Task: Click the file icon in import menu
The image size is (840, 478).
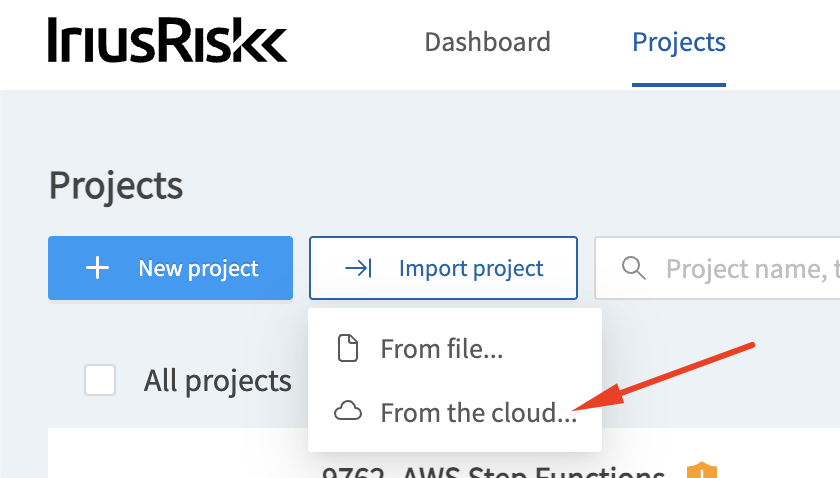Action: [348, 348]
